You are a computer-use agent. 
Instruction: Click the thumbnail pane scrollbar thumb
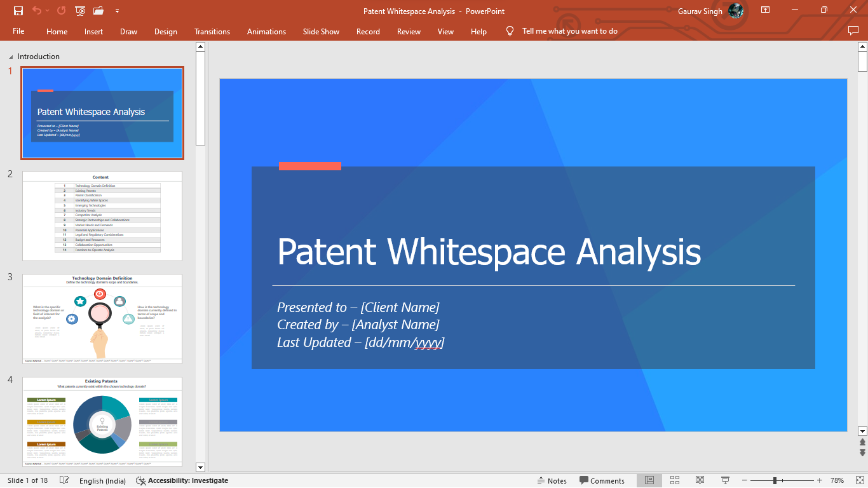coord(200,98)
